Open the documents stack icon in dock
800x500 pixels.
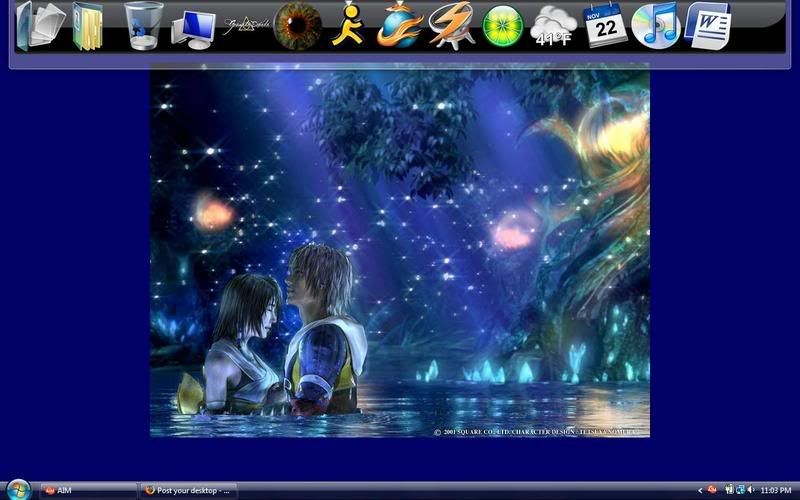click(41, 26)
